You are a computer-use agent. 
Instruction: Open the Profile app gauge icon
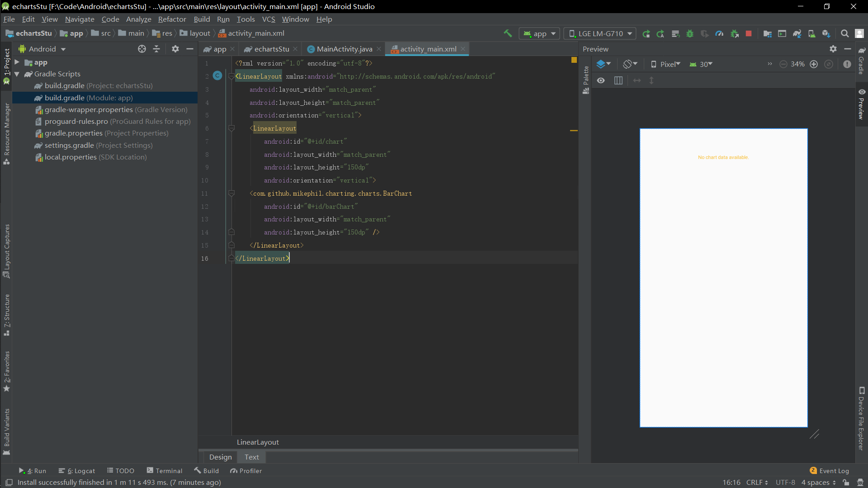719,33
